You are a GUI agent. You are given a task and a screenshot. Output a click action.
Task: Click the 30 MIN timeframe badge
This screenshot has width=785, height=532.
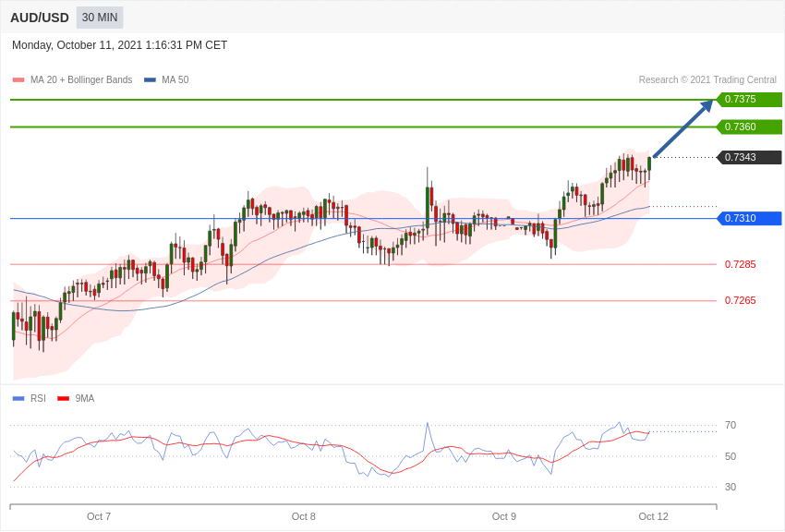click(100, 18)
